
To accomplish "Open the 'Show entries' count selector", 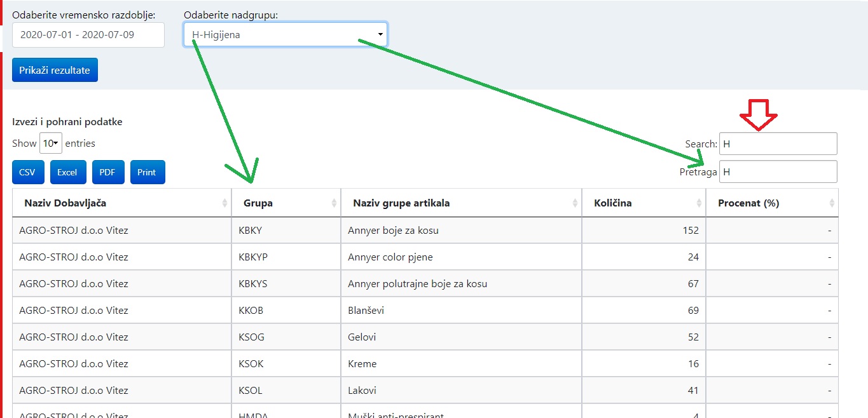I will (51, 143).
